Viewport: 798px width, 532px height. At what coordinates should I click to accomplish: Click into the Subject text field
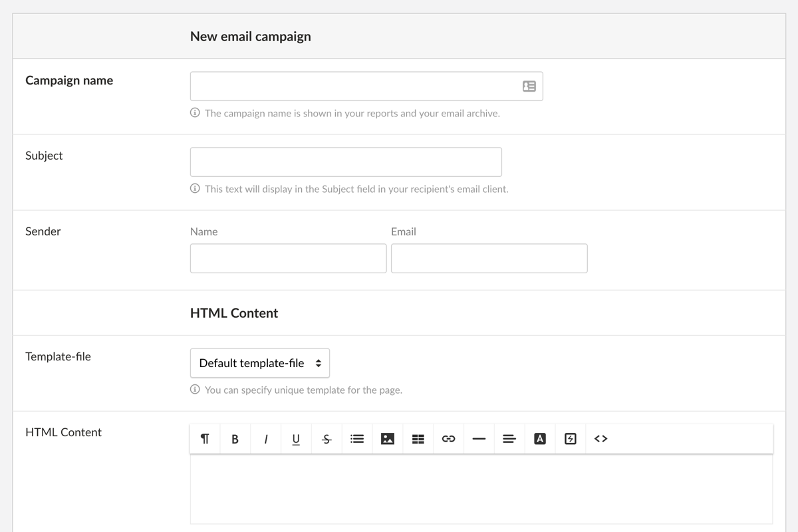click(x=346, y=162)
